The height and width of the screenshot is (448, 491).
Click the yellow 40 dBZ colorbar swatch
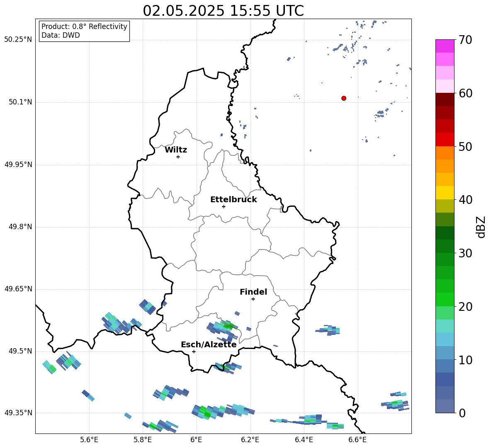coord(445,193)
